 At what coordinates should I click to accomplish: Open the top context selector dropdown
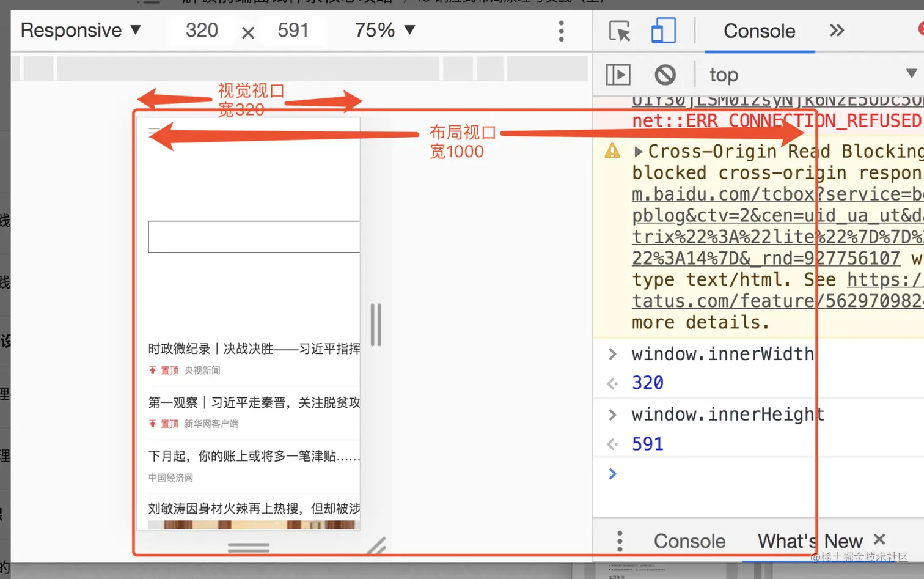(x=813, y=75)
